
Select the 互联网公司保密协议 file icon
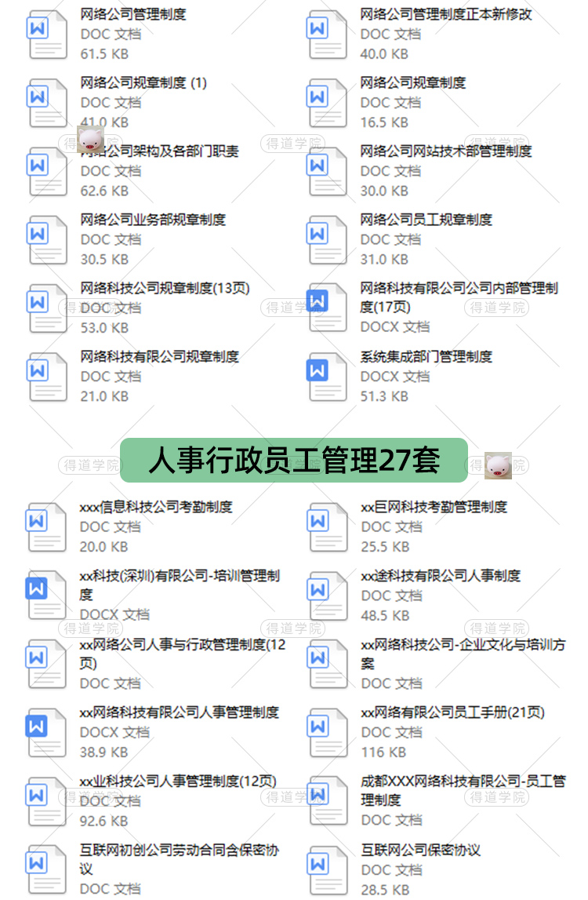coord(327,869)
